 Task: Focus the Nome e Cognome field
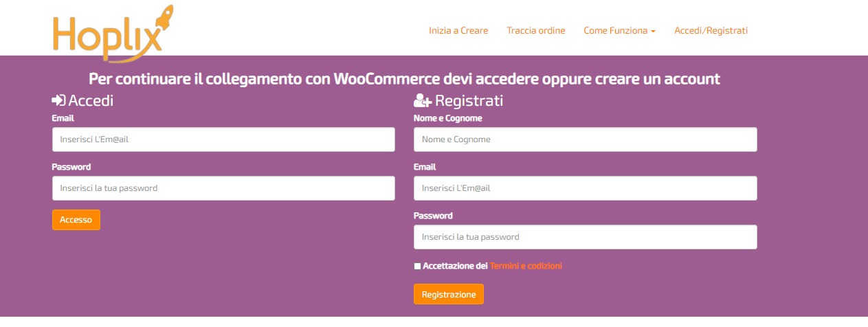[586, 139]
